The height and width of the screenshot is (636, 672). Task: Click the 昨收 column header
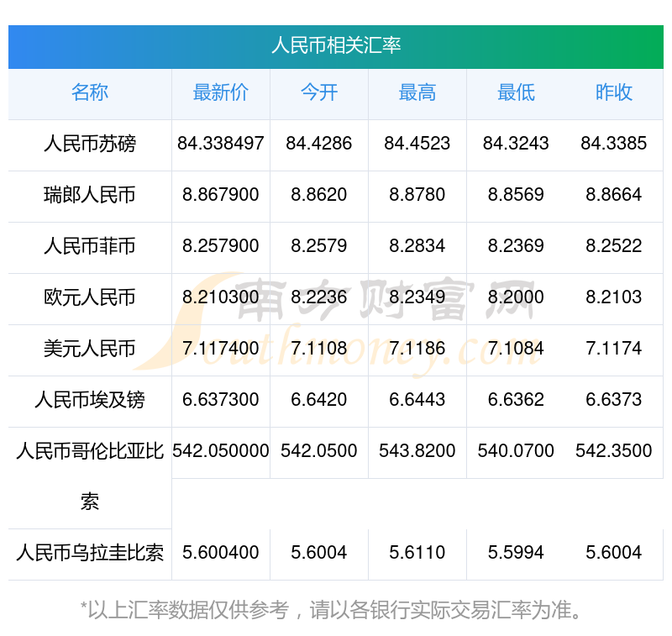[614, 92]
